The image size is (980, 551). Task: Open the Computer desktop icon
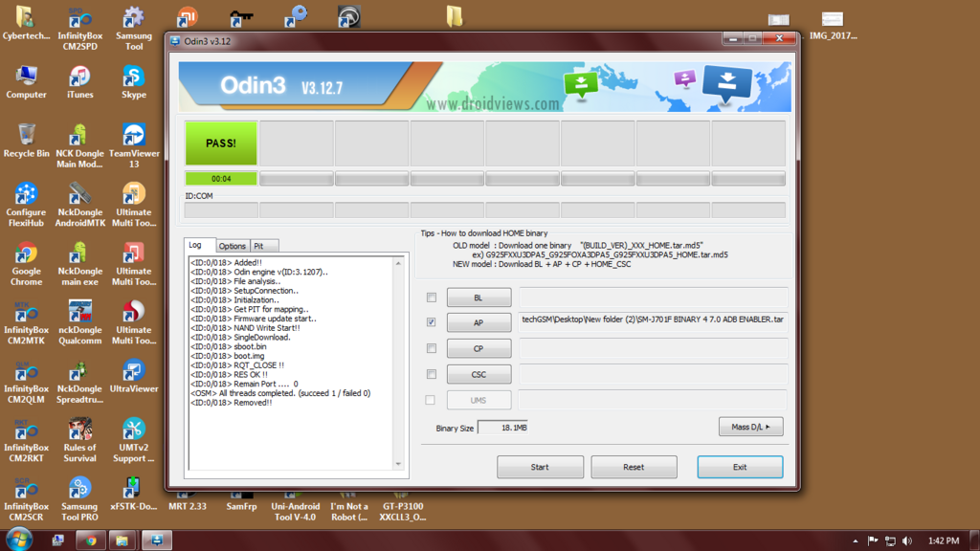tap(26, 82)
